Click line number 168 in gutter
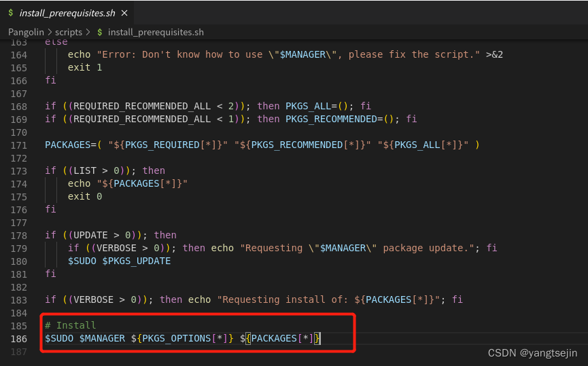The image size is (588, 366). 19,107
